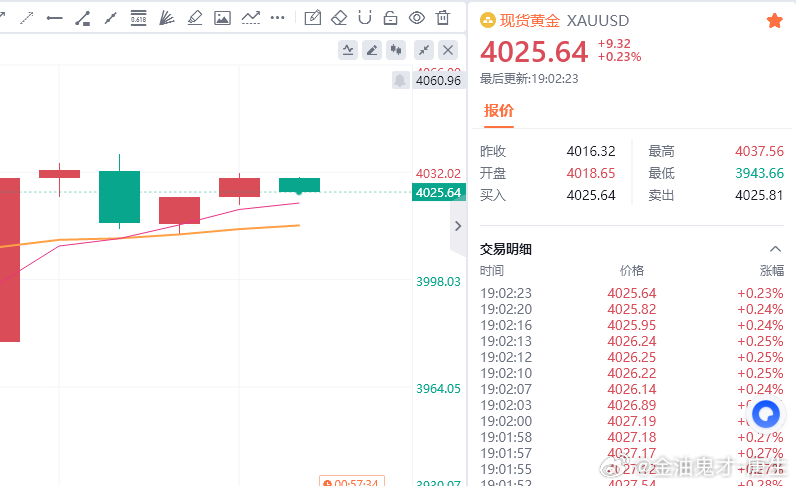This screenshot has width=796, height=486.
Task: Open the 现货黄金 instrument title
Action: click(x=530, y=20)
